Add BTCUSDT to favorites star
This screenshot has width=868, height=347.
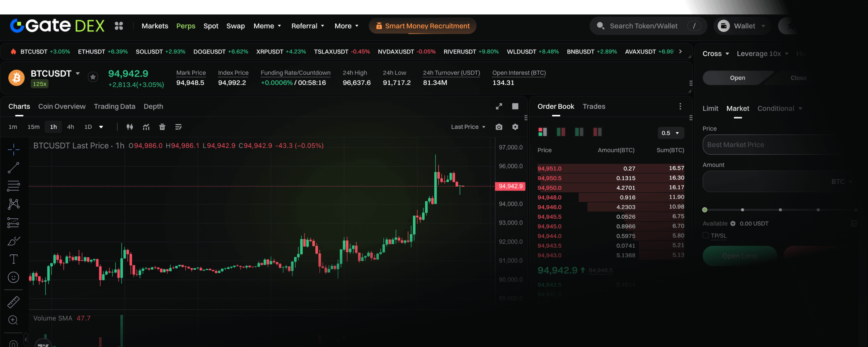point(93,77)
